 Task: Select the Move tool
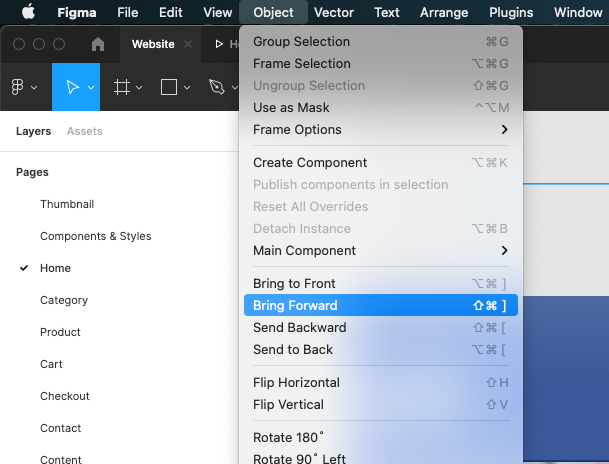[x=72, y=87]
